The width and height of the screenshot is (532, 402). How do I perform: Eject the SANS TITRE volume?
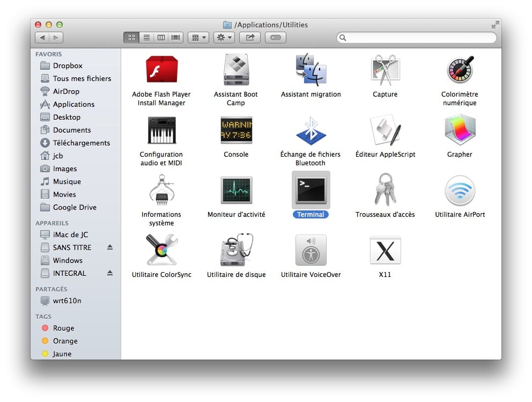110,247
